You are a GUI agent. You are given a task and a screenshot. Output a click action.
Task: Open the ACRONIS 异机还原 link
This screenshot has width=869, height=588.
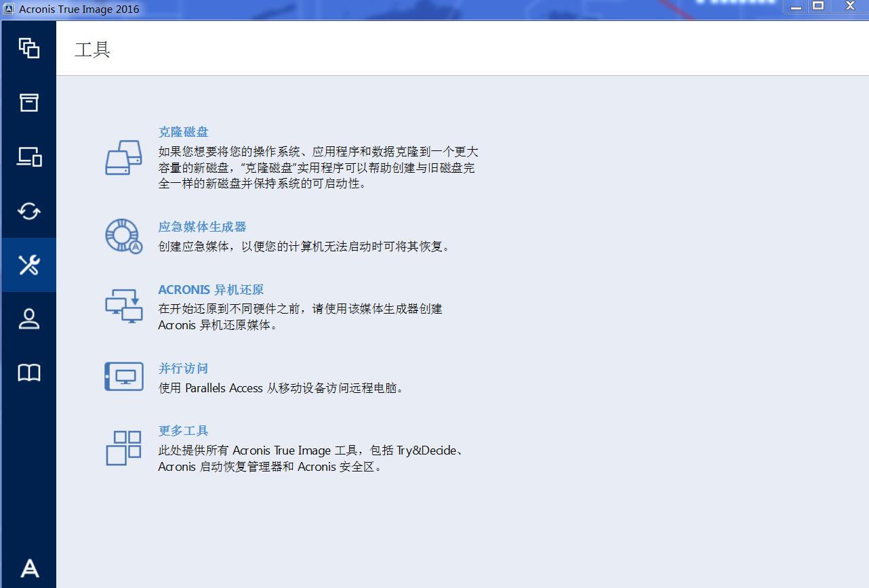pyautogui.click(x=211, y=289)
